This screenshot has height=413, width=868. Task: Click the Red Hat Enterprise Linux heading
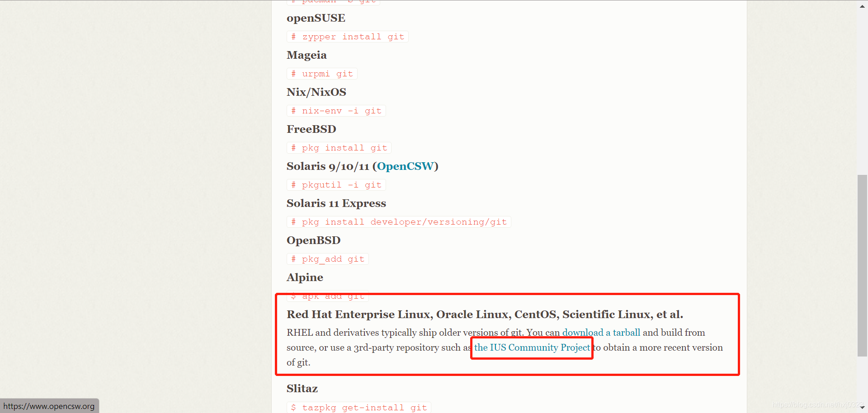tap(485, 314)
